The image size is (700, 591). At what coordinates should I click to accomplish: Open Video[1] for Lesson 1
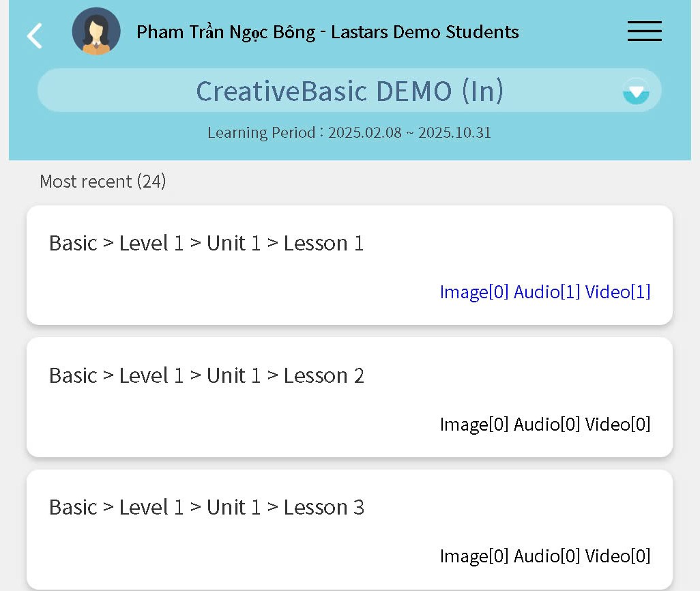pos(617,292)
